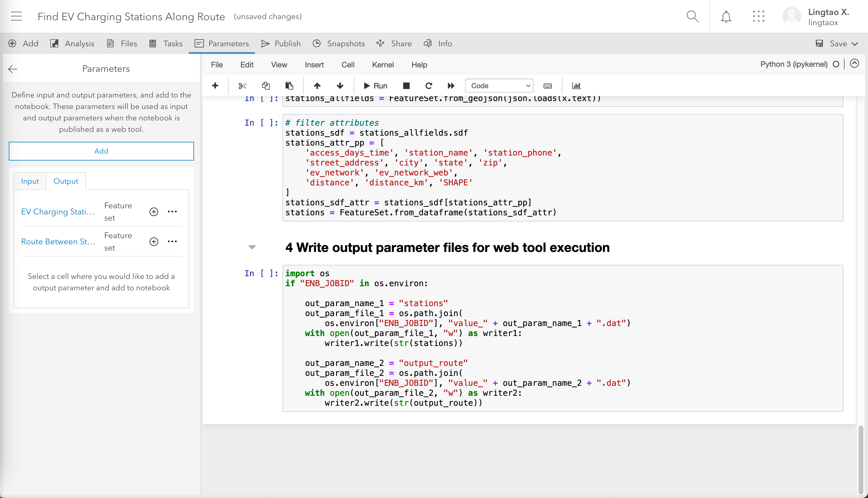Open the Snapshots panel
The image size is (868, 498).
pos(339,43)
